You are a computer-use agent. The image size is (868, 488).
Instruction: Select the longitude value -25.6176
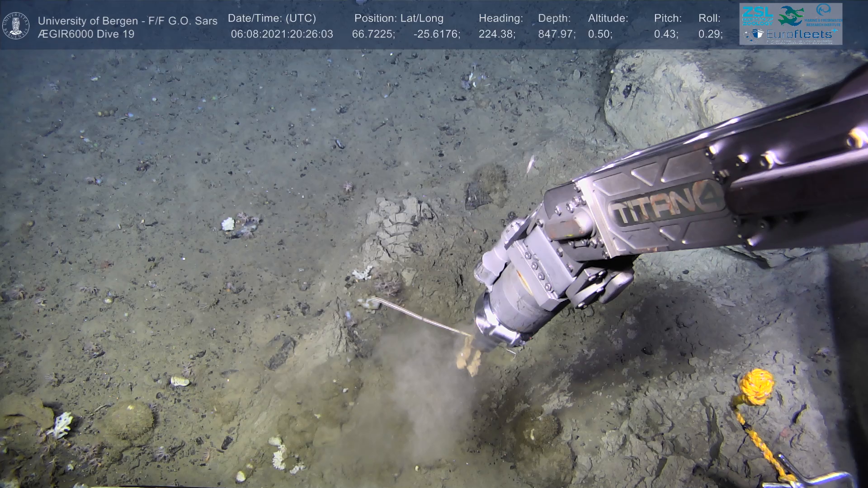click(435, 34)
